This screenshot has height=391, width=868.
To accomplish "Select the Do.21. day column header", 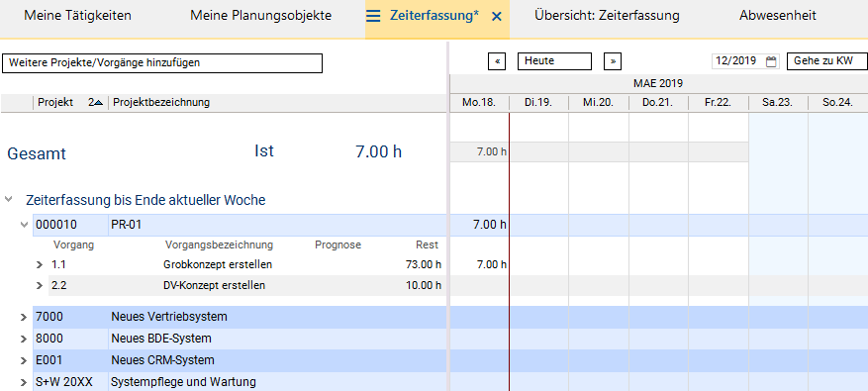I will pos(658,103).
